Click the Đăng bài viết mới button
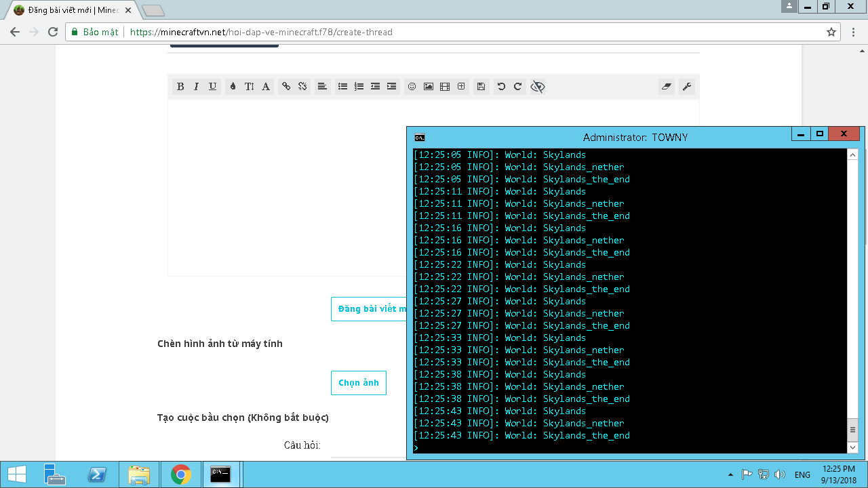The width and height of the screenshot is (868, 488). coord(370,309)
